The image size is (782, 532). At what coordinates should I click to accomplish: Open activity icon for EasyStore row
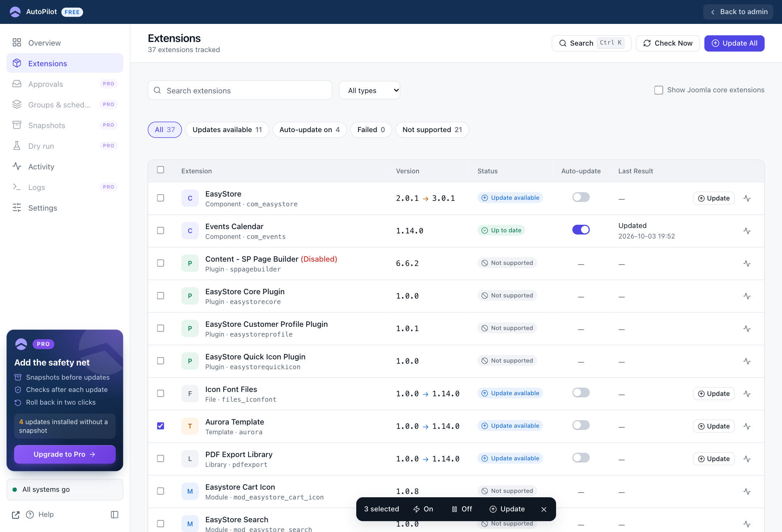tap(747, 198)
